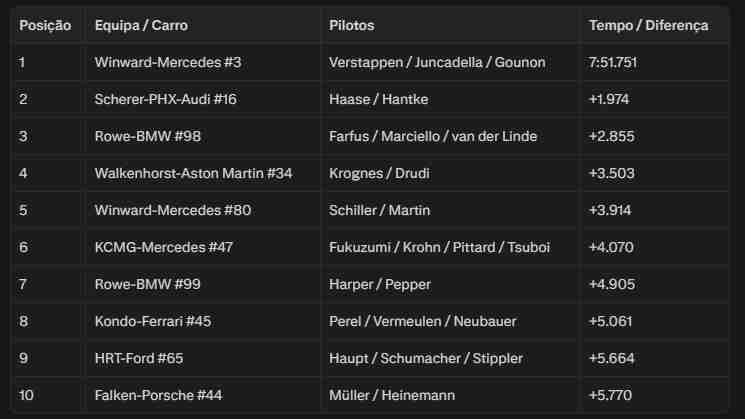
Task: Click the 7:51.751 time cell
Action: tap(613, 62)
